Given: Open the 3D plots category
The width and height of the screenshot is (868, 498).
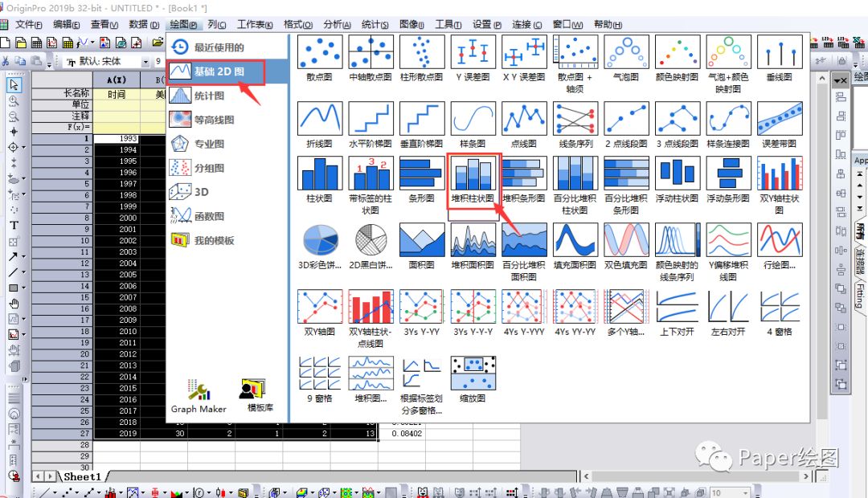Looking at the screenshot, I should point(227,192).
